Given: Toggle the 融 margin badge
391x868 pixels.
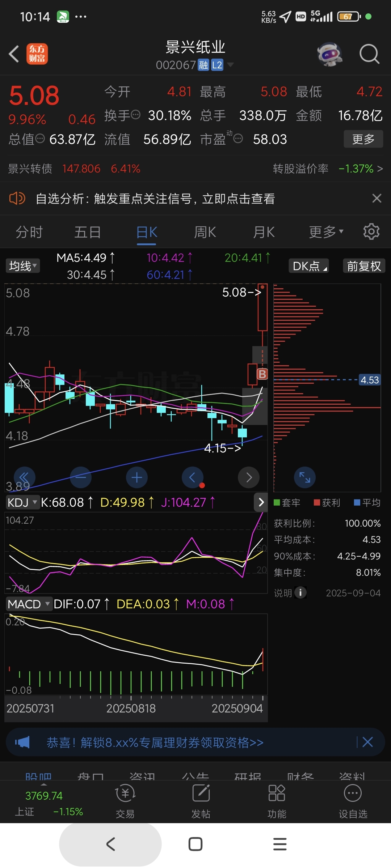Looking at the screenshot, I should click(x=203, y=65).
